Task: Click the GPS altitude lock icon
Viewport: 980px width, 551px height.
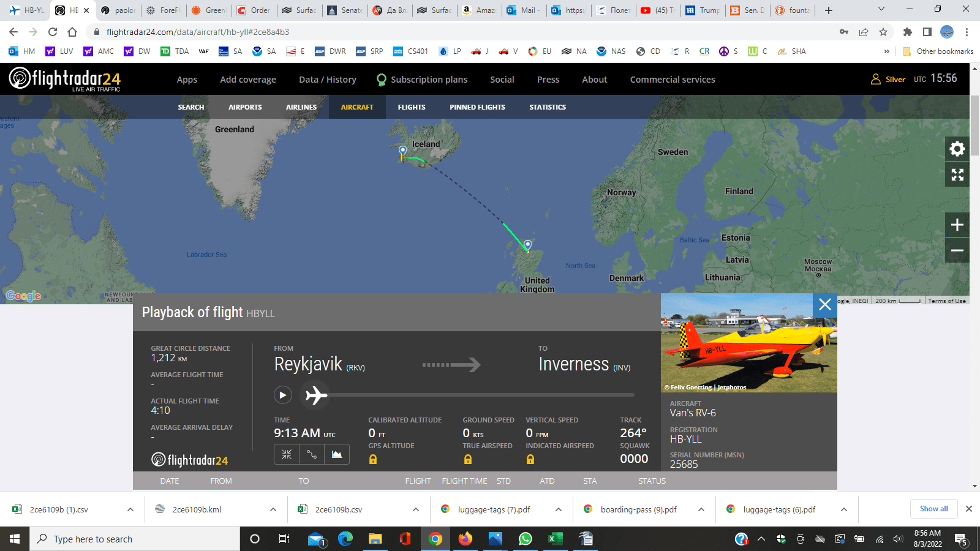Action: (x=373, y=459)
